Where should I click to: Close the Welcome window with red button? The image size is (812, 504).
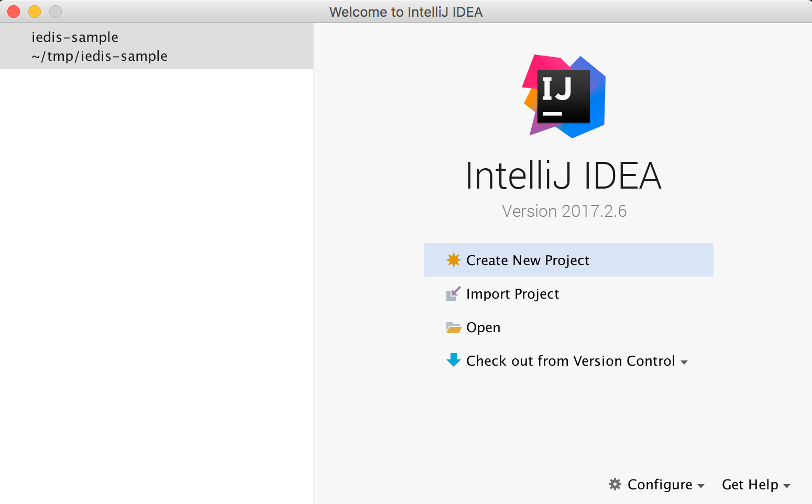[x=14, y=12]
